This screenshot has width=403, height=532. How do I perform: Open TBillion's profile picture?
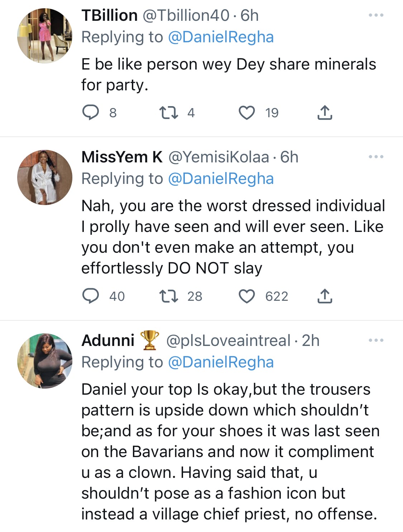coord(45,36)
